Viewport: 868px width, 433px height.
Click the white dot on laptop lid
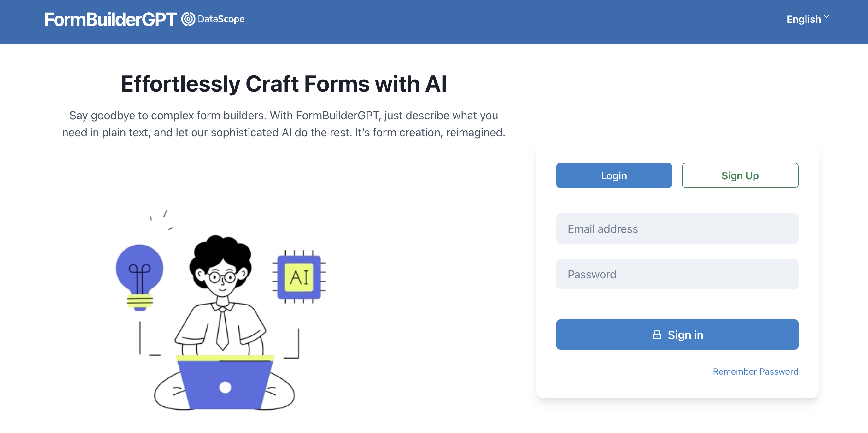[225, 387]
